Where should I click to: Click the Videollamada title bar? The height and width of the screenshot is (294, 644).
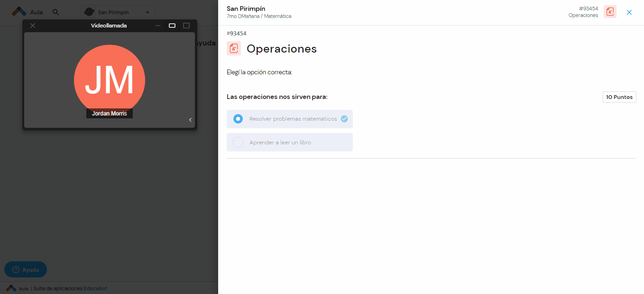point(110,25)
